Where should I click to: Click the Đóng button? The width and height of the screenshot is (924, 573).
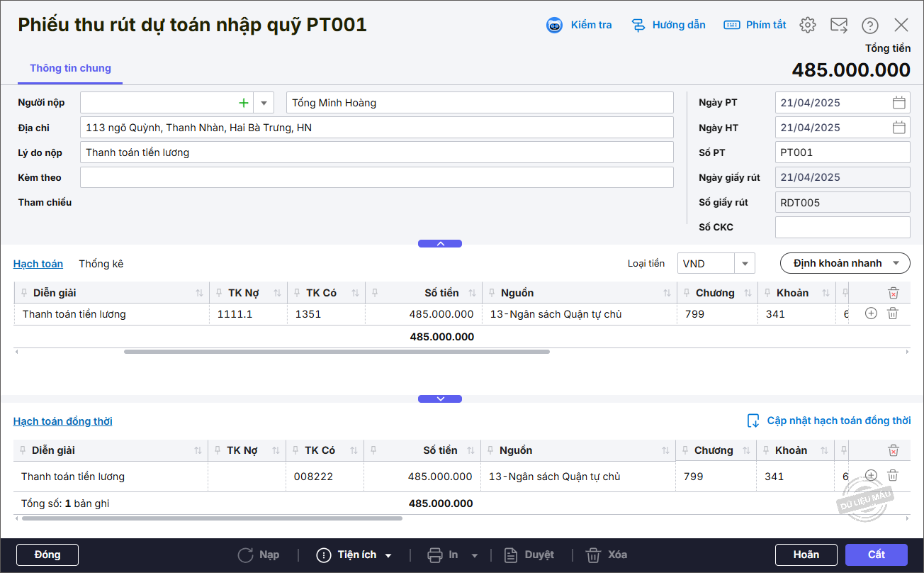(x=47, y=555)
